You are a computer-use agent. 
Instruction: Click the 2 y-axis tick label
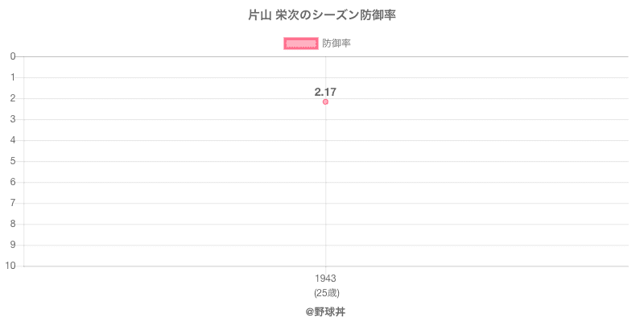click(x=14, y=98)
